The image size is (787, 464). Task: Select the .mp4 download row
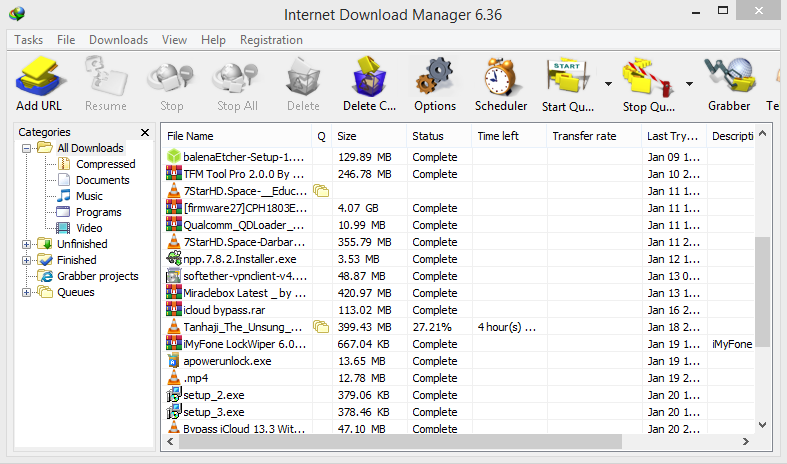(458, 378)
